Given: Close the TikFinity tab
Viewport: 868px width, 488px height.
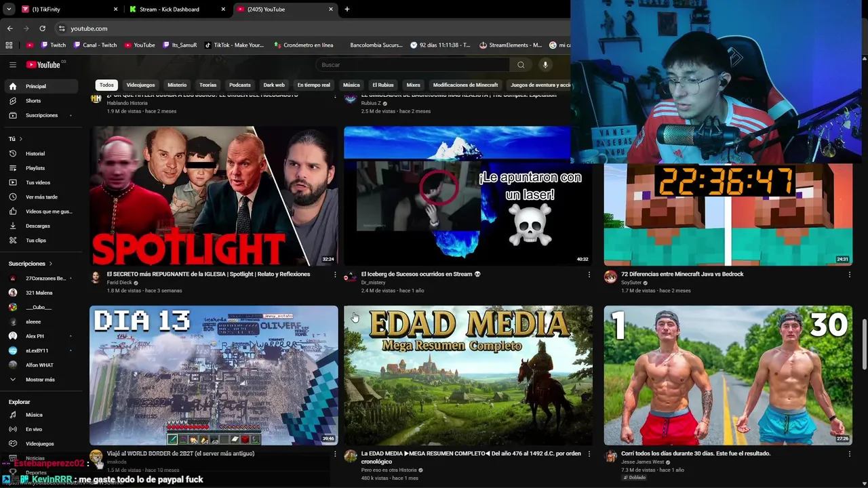Looking at the screenshot, I should pos(115,9).
